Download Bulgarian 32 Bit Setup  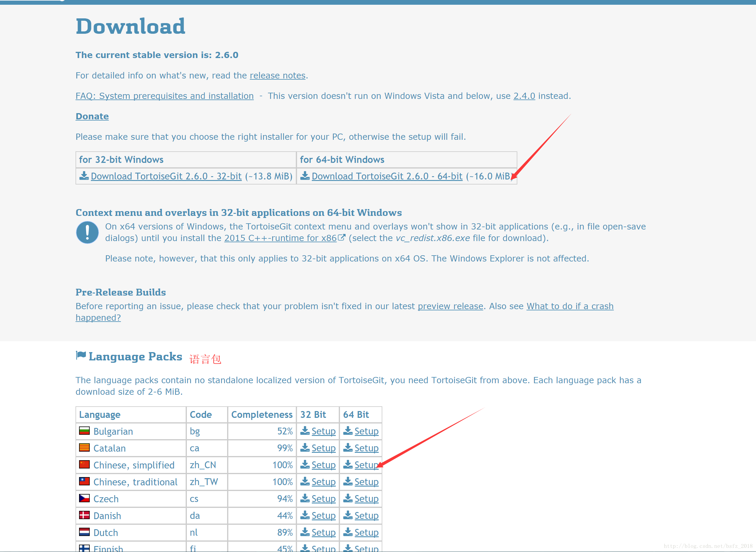tap(323, 431)
